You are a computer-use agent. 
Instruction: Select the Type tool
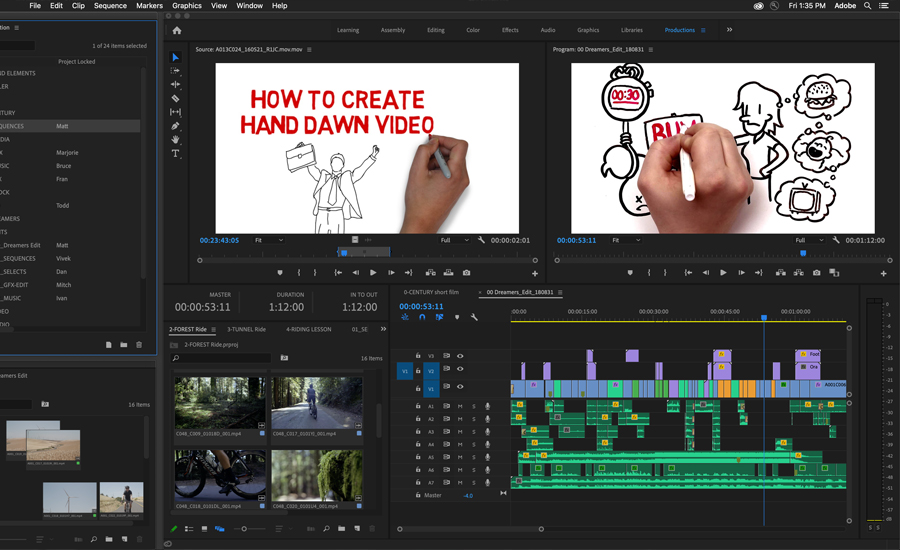click(176, 153)
